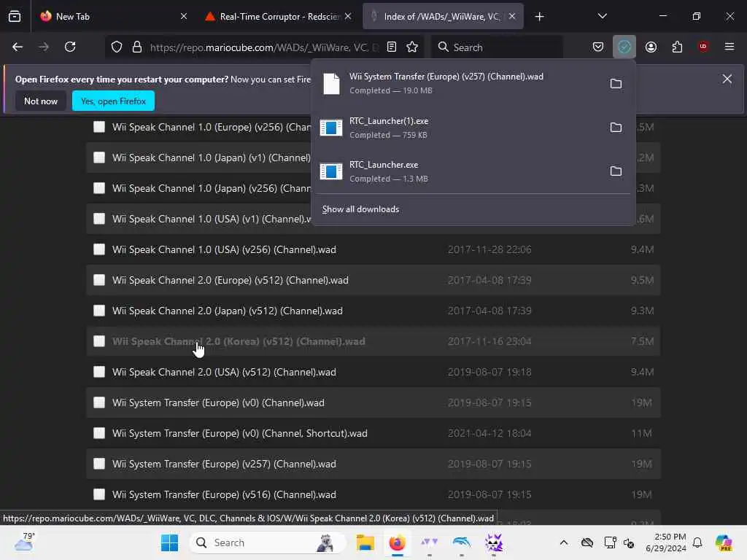Viewport: 747px width, 560px height.
Task: Open the Firefox application menu
Action: point(729,47)
